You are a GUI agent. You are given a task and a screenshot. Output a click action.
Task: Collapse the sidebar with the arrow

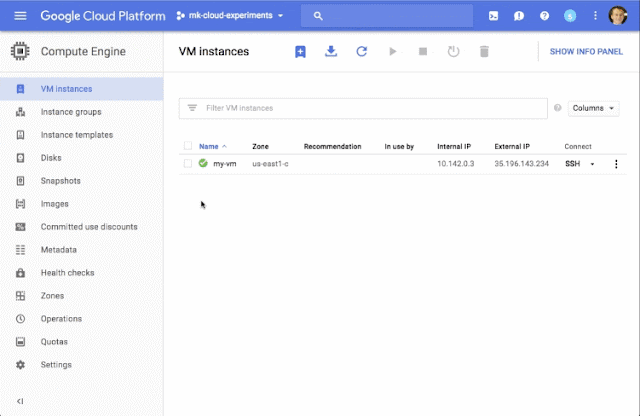click(x=20, y=401)
